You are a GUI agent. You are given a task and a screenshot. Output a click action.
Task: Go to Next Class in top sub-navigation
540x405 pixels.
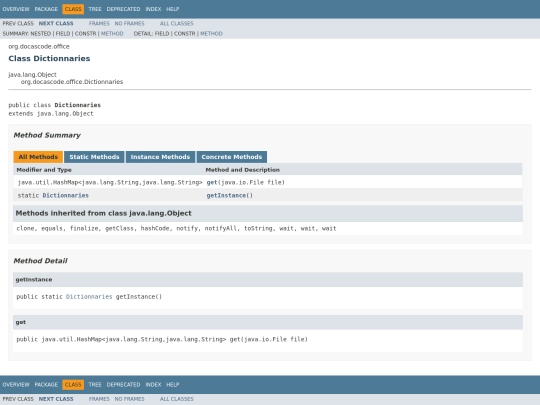tap(56, 23)
